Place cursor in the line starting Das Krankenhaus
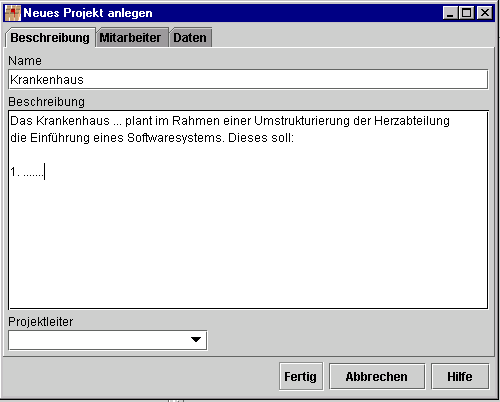Screen dimensions: 500x402 230,121
